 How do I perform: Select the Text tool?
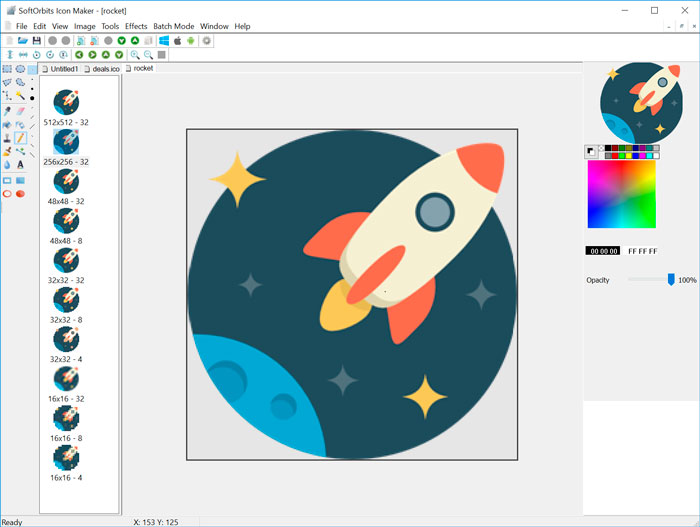point(20,165)
